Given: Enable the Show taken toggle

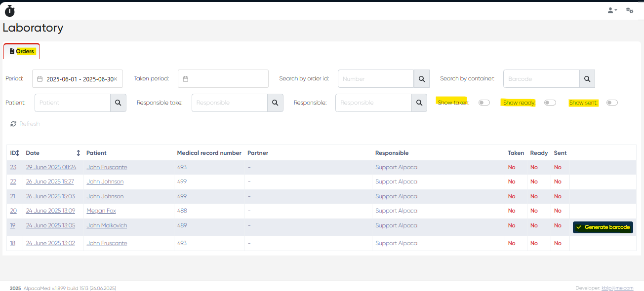Looking at the screenshot, I should (x=484, y=103).
